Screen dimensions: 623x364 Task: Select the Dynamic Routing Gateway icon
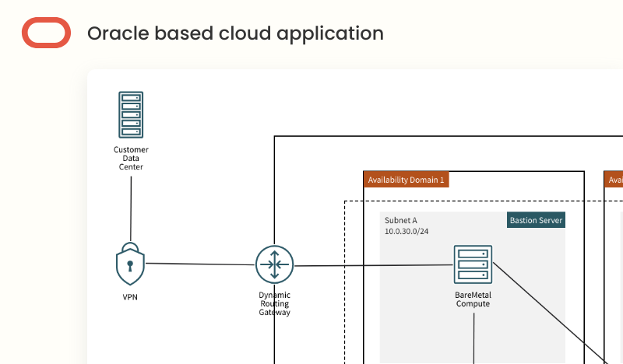pos(275,264)
